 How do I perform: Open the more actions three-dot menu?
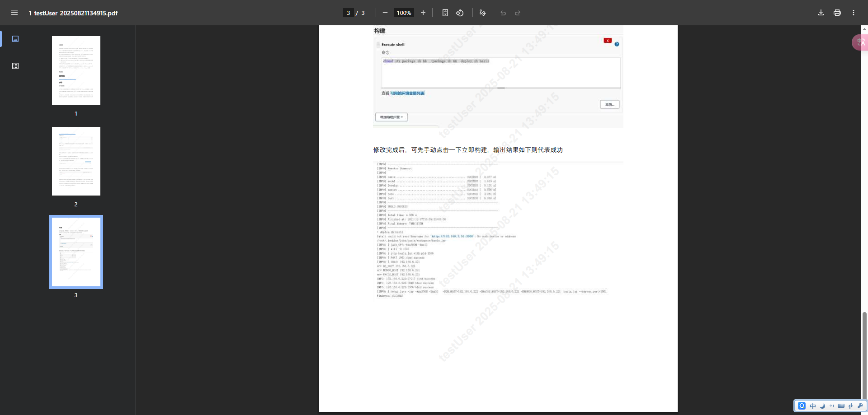[x=854, y=13]
